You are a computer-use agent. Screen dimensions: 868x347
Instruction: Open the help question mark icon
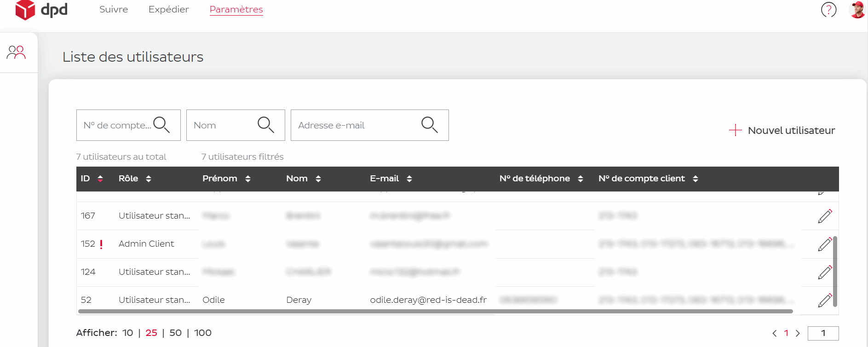tap(828, 10)
